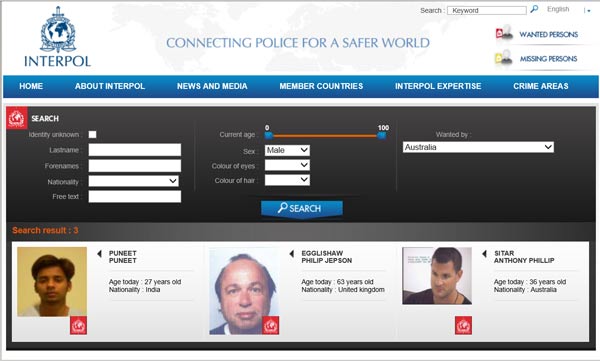
Task: Click the minimum age slider handle at 0
Action: point(269,135)
